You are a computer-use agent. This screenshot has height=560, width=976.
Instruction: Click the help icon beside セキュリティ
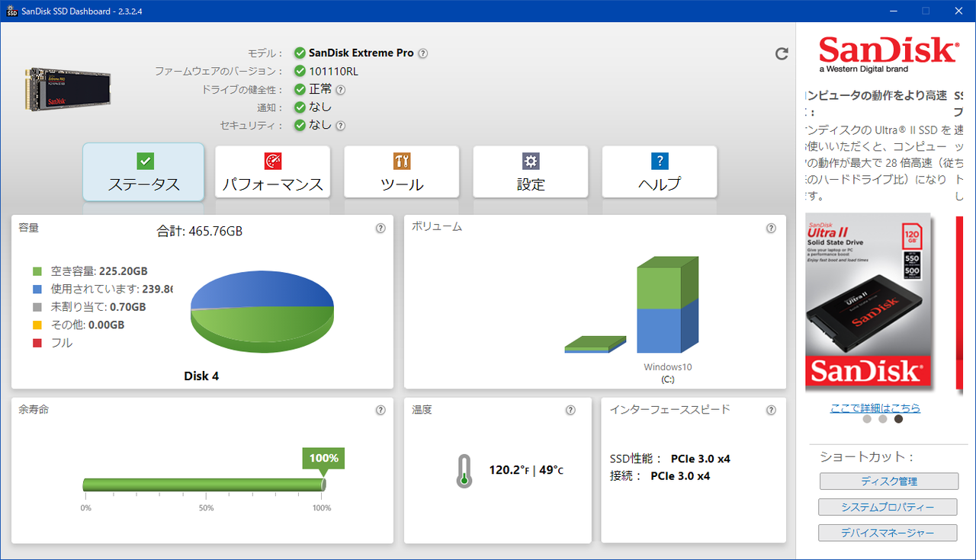[341, 126]
